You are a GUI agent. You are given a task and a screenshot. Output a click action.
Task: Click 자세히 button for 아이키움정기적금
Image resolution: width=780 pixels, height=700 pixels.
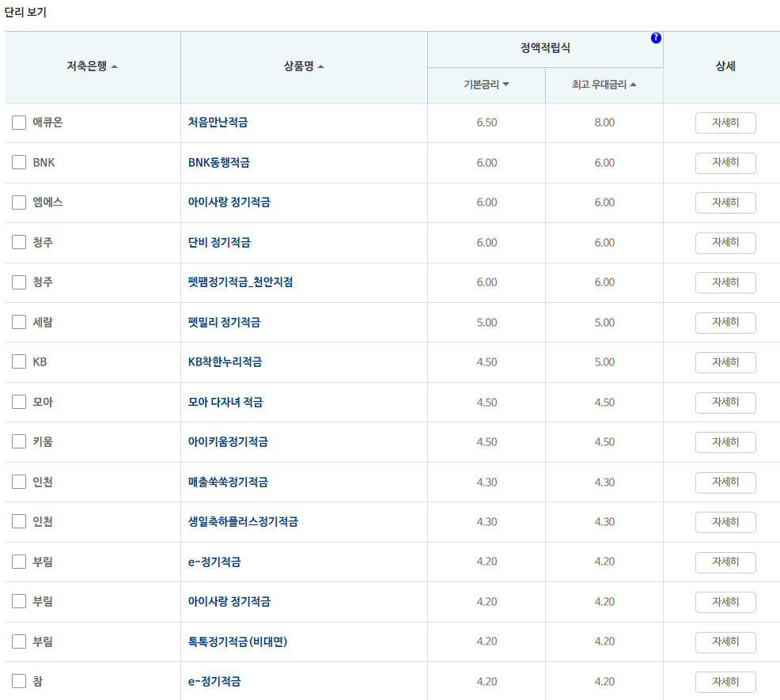click(x=725, y=442)
